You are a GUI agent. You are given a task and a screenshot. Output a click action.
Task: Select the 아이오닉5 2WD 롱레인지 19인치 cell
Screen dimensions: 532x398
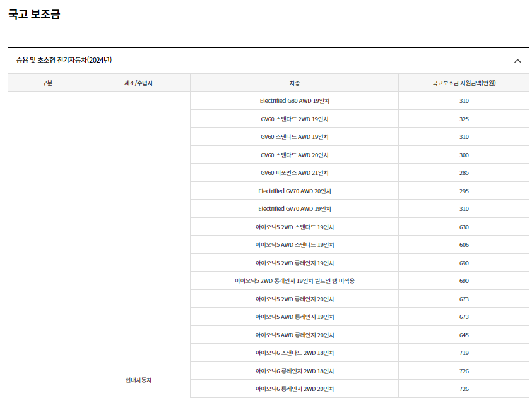(295, 263)
